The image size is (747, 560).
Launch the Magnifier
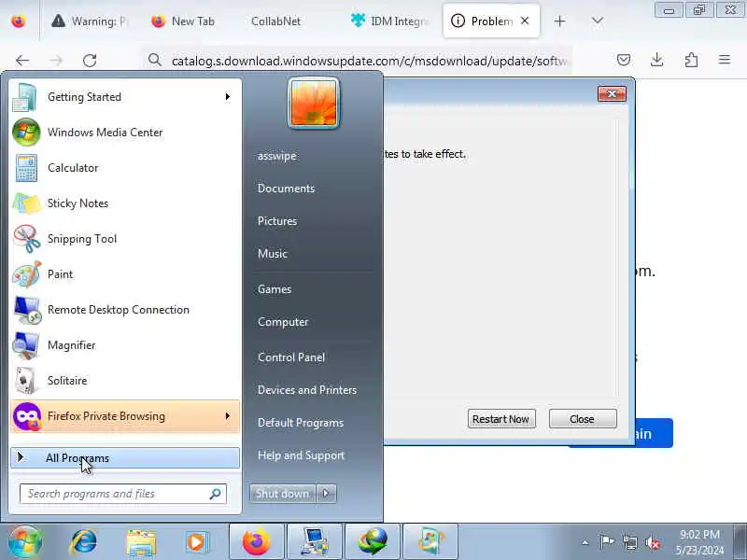(125, 345)
